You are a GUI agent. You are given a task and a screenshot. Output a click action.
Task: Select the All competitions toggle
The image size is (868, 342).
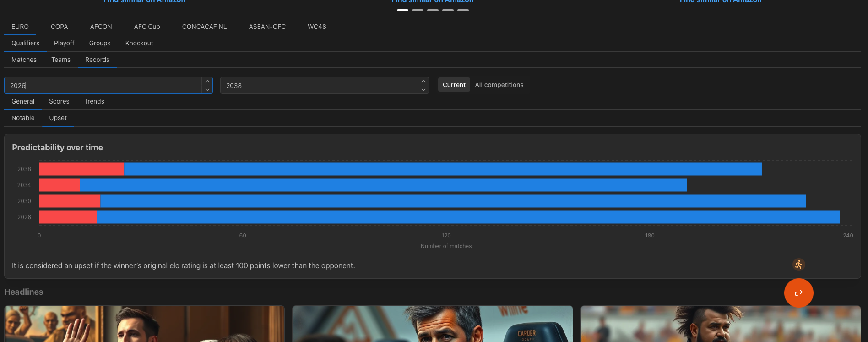pos(499,85)
